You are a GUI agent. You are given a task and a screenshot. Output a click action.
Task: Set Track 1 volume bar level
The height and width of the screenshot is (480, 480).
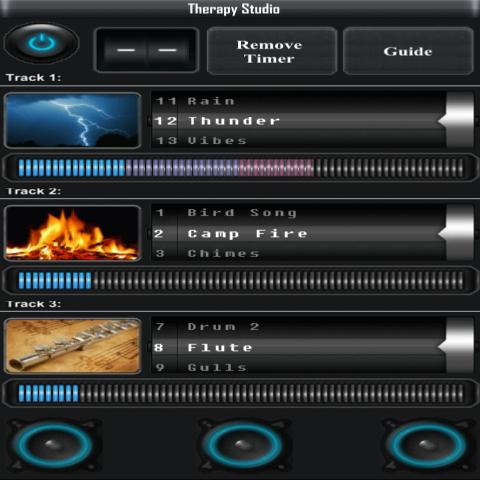pyautogui.click(x=240, y=168)
